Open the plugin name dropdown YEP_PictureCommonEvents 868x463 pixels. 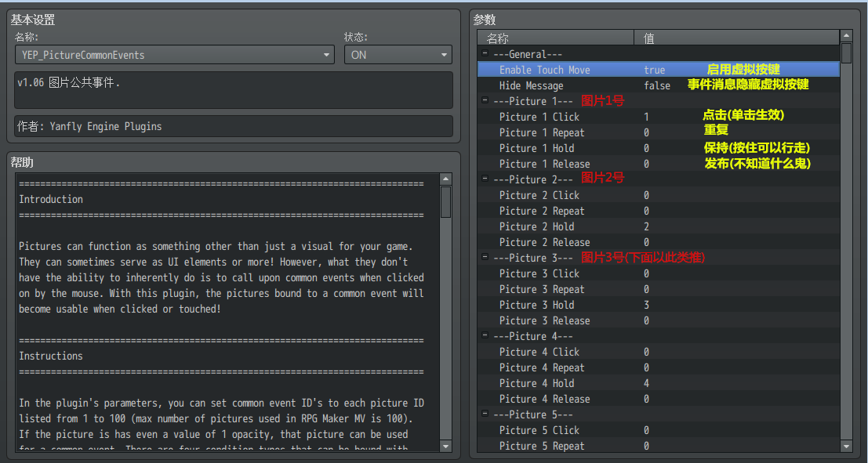pyautogui.click(x=174, y=55)
